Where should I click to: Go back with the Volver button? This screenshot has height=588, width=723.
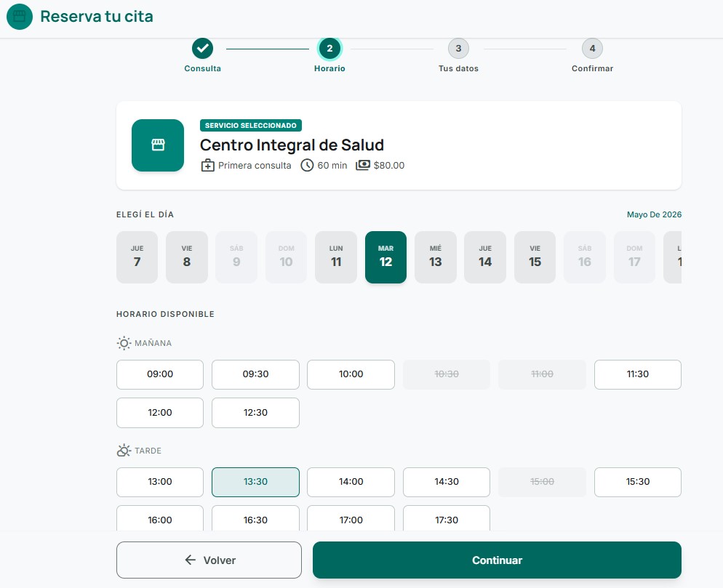(209, 560)
